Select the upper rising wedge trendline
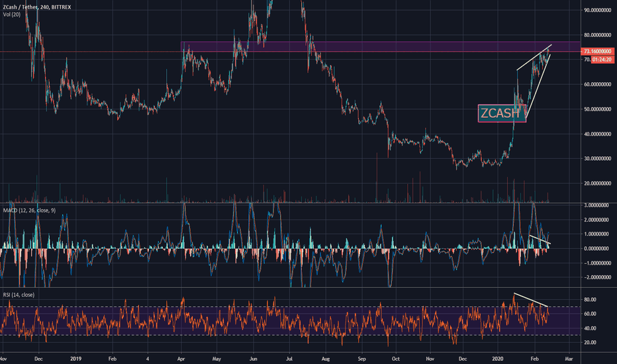This screenshot has height=364, width=617. click(x=534, y=58)
